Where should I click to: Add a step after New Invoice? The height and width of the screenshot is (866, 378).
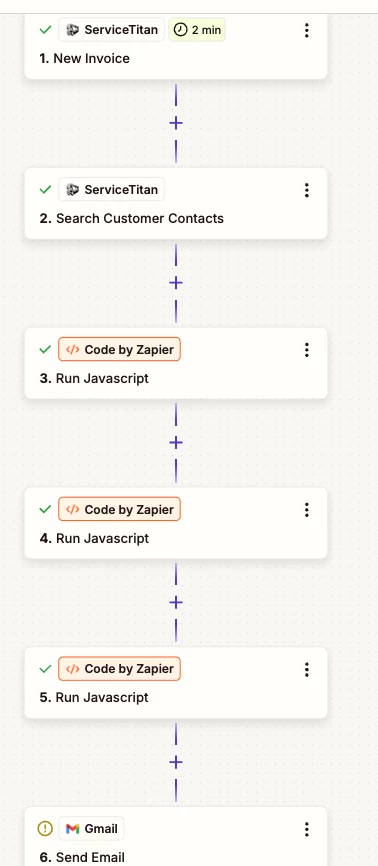[x=176, y=123]
